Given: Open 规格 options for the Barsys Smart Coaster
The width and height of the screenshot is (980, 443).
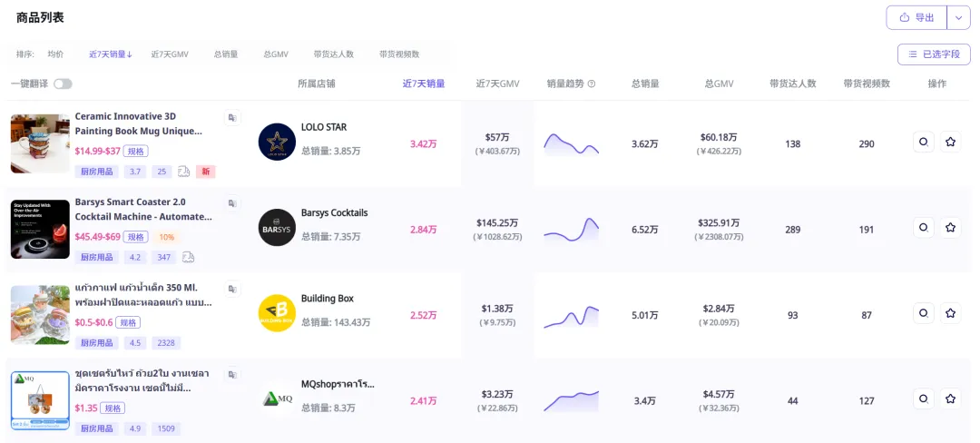Looking at the screenshot, I should pyautogui.click(x=136, y=237).
